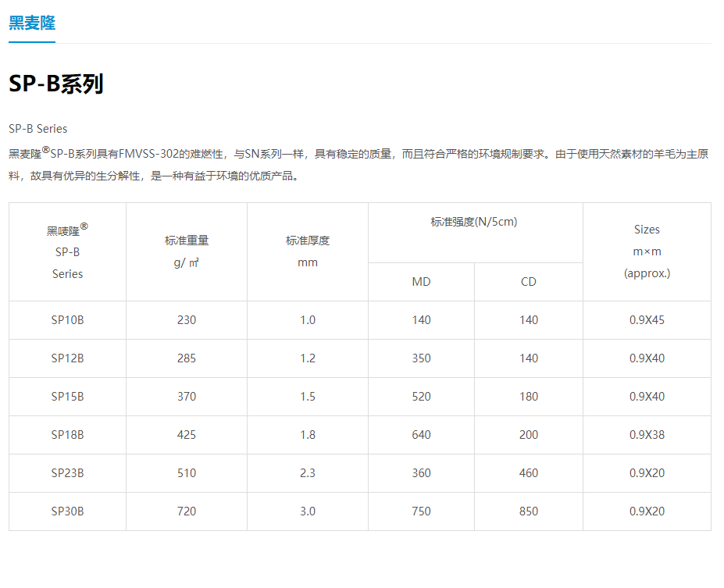This screenshot has width=724, height=588.
Task: Click the CD sub-column header
Action: [529, 282]
